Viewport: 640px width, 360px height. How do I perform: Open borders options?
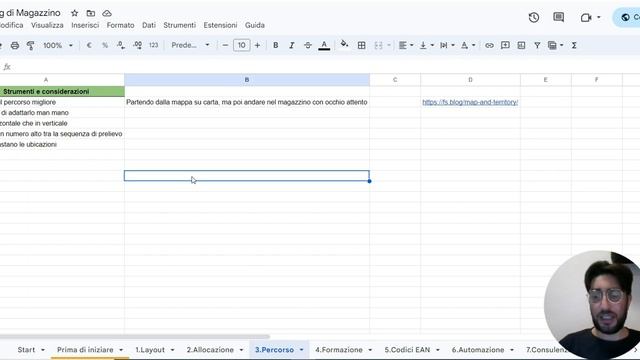point(361,45)
